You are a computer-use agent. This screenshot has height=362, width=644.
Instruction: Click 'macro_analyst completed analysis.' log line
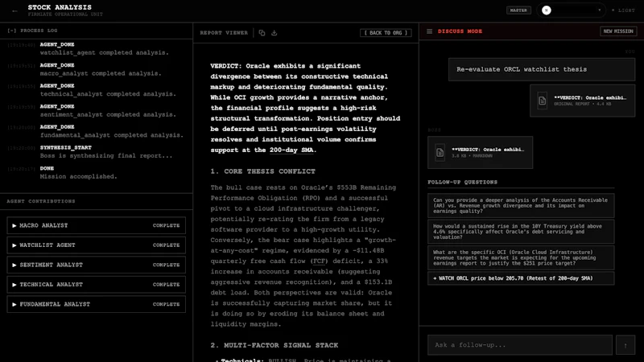pos(101,73)
